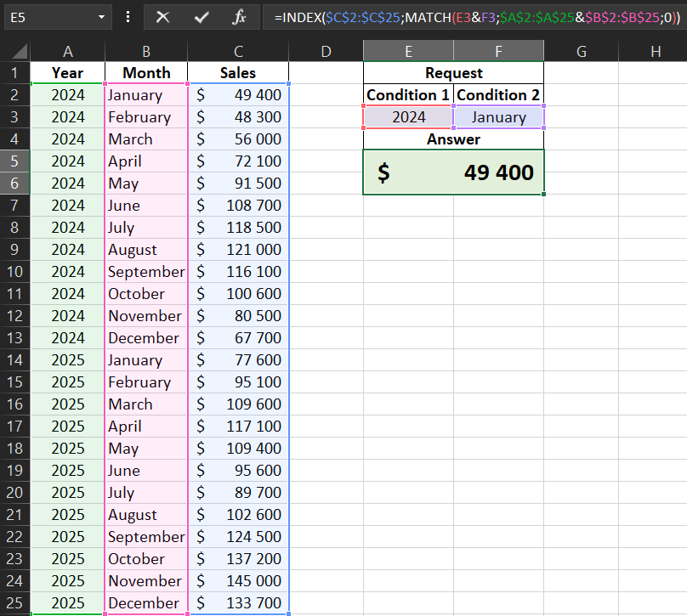
Task: Select column C header
Action: coord(238,52)
